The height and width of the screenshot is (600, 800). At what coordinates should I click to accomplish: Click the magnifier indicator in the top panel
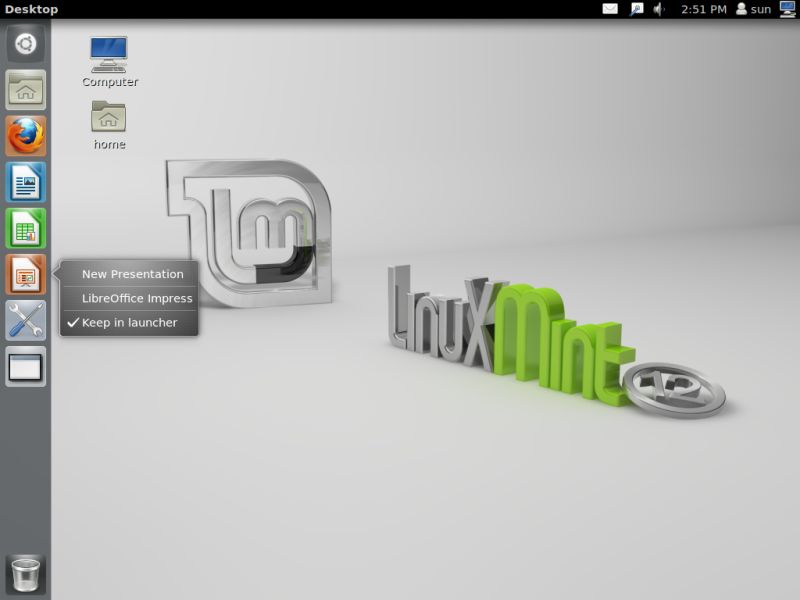[x=637, y=9]
